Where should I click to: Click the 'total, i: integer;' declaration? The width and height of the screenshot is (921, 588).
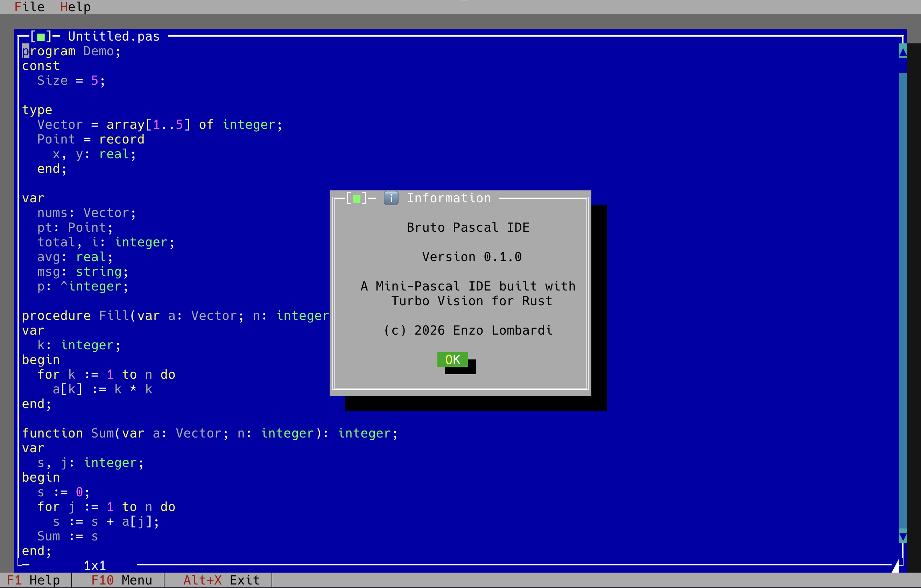click(106, 242)
